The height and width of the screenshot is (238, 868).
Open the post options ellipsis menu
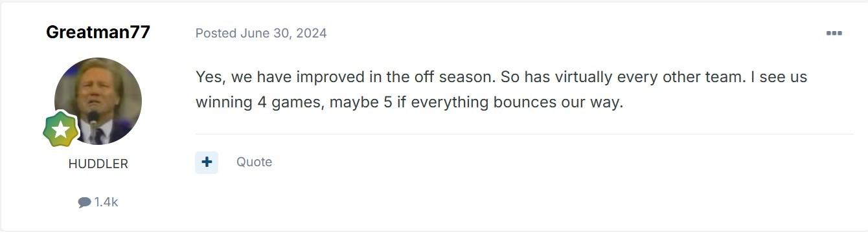pos(834,33)
